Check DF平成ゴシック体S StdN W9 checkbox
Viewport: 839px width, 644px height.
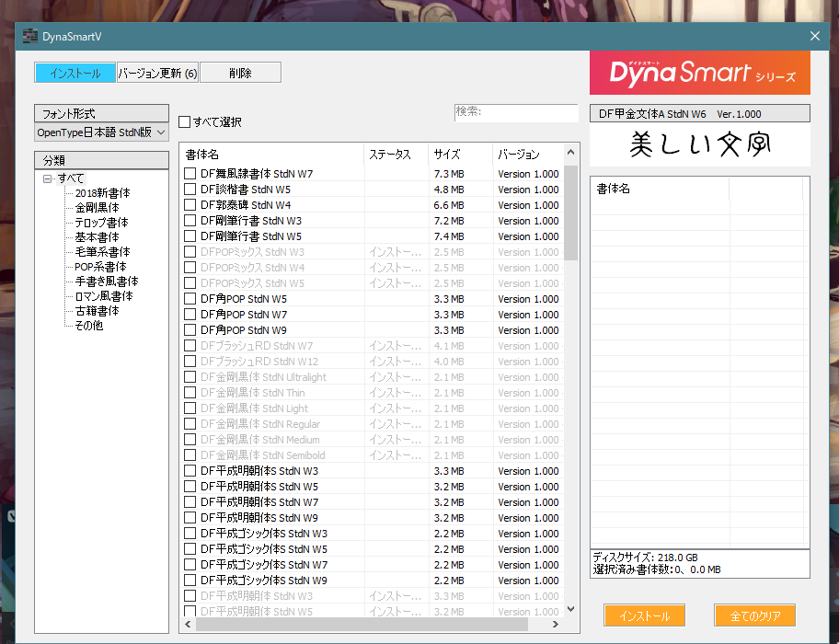point(190,581)
